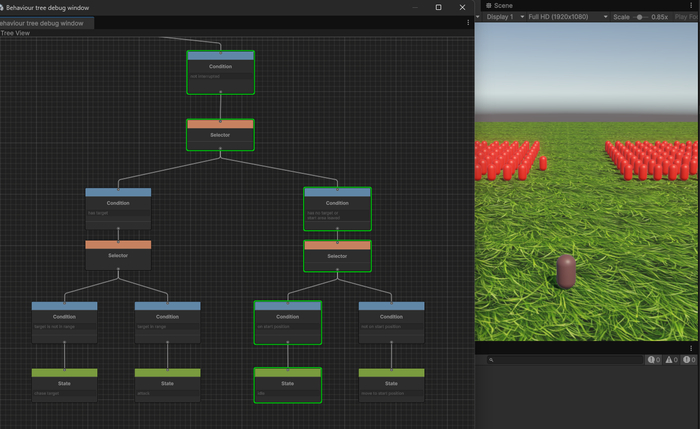The height and width of the screenshot is (429, 700).
Task: Click the Play Focused button
Action: (x=687, y=17)
